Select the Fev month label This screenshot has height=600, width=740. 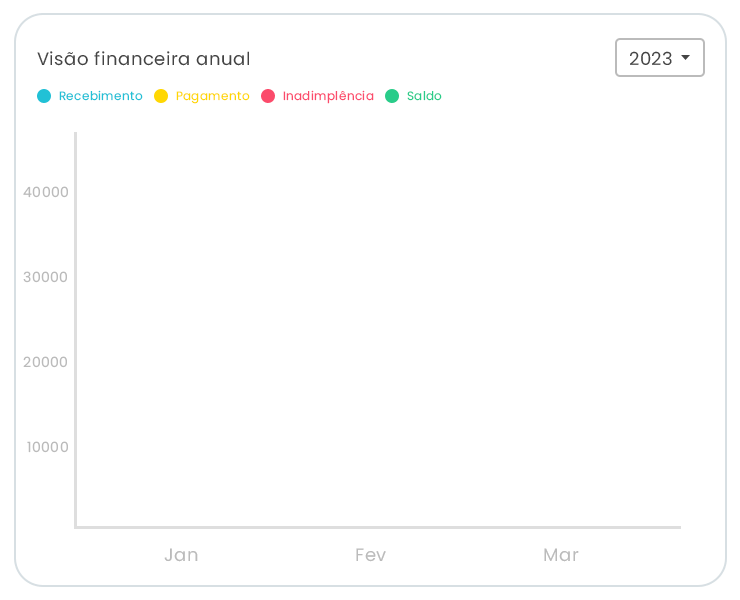pyautogui.click(x=370, y=555)
